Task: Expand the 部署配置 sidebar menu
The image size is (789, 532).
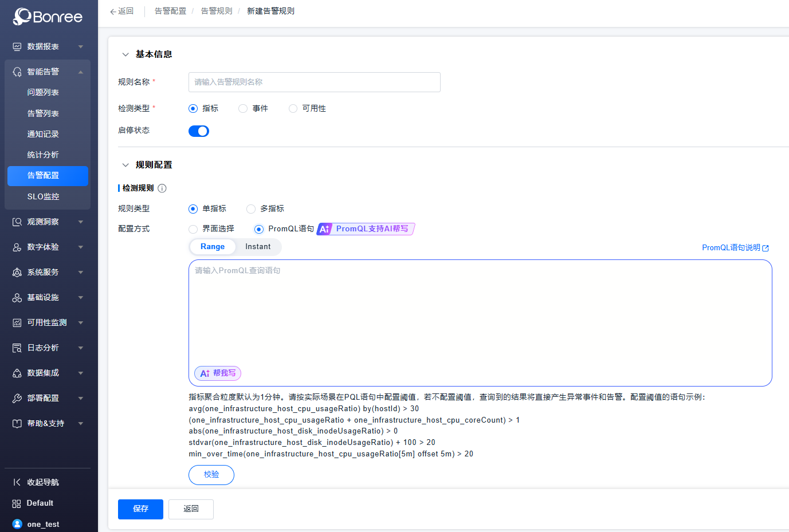Action: (40, 398)
